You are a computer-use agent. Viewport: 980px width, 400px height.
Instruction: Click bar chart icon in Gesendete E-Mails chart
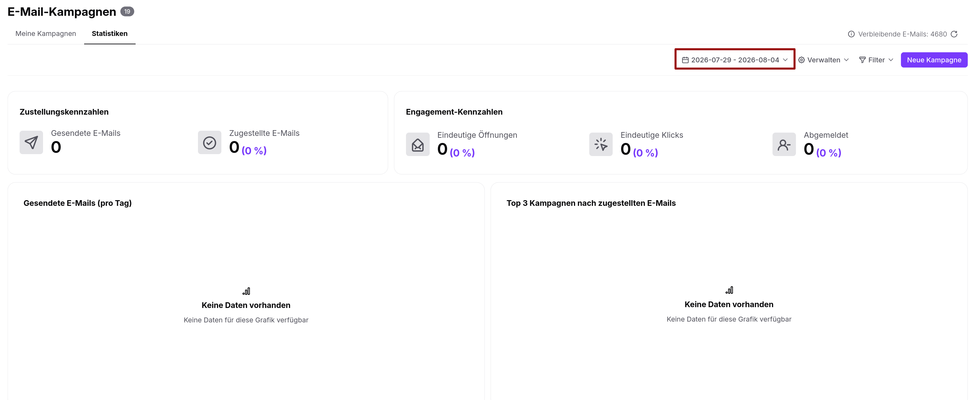click(246, 291)
